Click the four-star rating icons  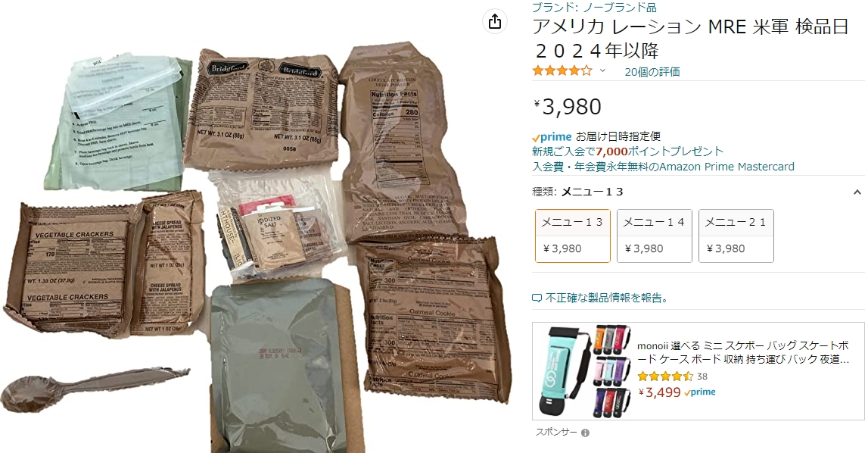[562, 71]
